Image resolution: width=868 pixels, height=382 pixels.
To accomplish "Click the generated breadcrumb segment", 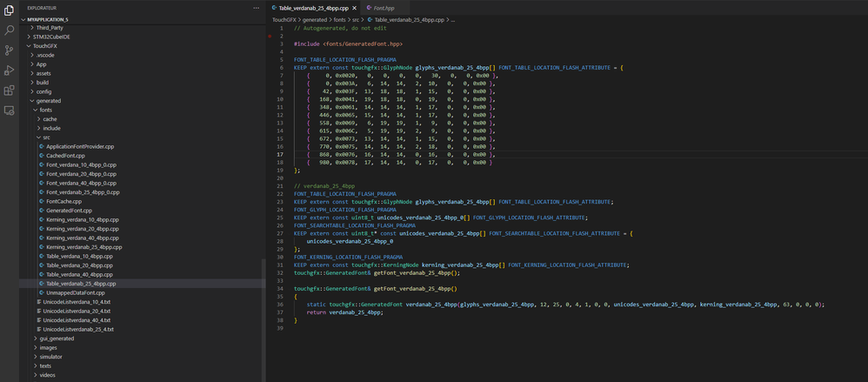I will click(x=315, y=19).
